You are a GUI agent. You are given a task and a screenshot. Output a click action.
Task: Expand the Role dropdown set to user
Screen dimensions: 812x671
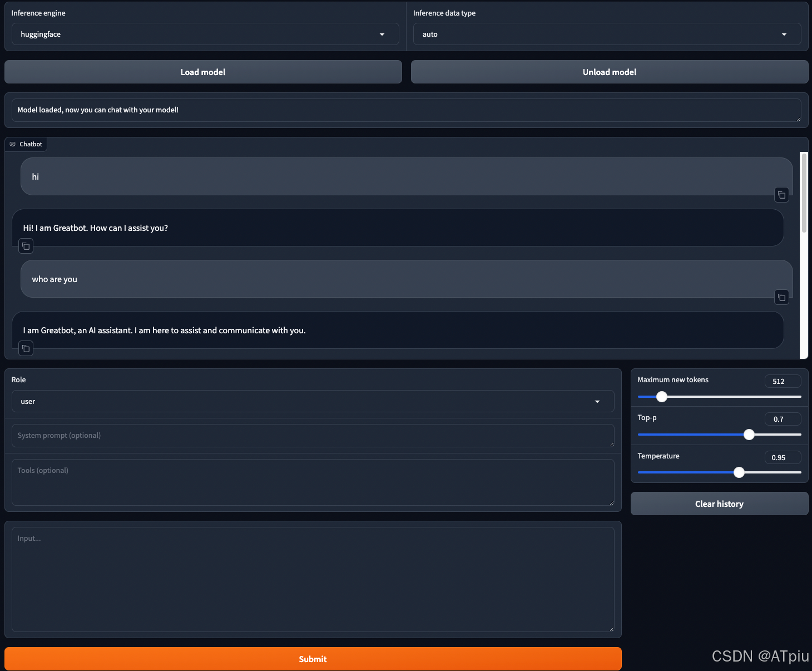(x=313, y=401)
